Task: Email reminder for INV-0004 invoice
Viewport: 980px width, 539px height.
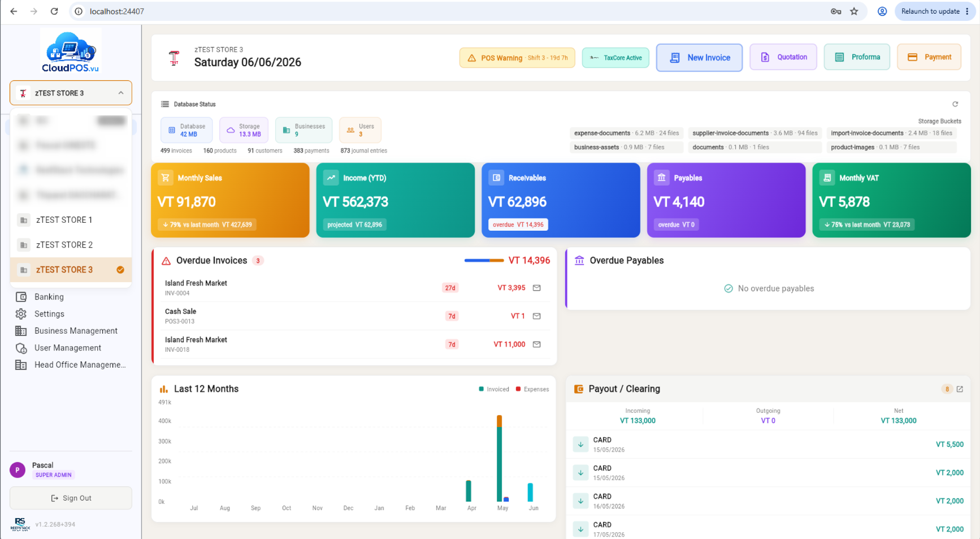Action: click(x=537, y=288)
